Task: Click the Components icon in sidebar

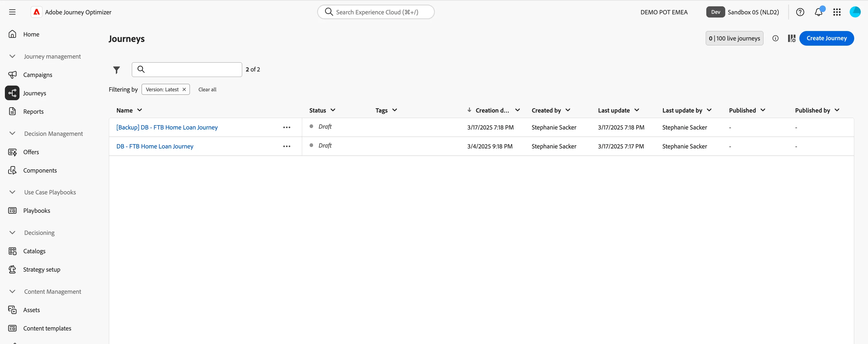Action: point(12,171)
